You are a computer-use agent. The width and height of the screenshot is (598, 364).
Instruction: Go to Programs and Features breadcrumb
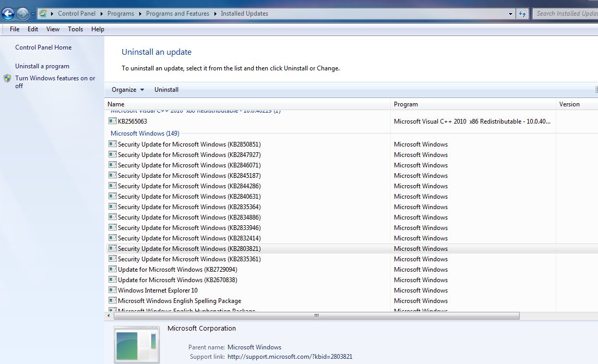tap(177, 14)
